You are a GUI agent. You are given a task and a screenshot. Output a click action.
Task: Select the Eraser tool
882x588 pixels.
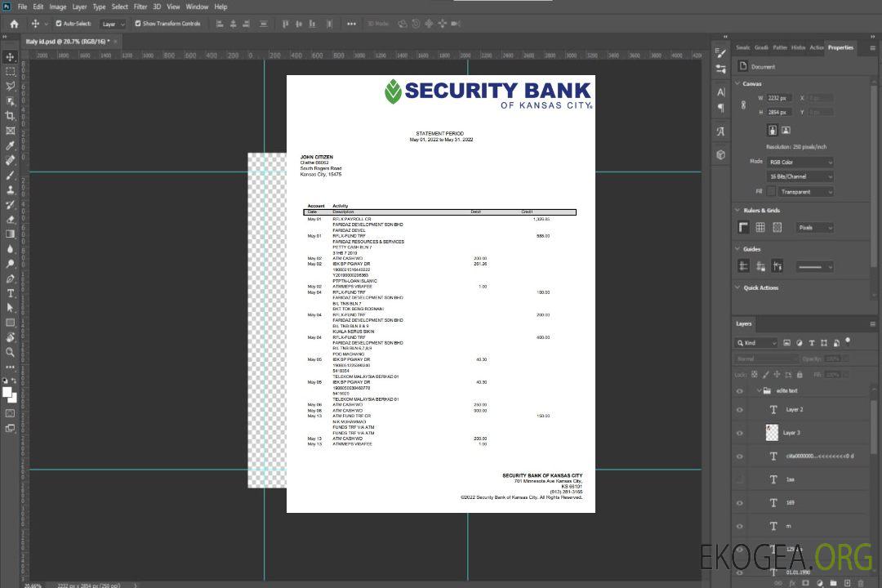[10, 220]
